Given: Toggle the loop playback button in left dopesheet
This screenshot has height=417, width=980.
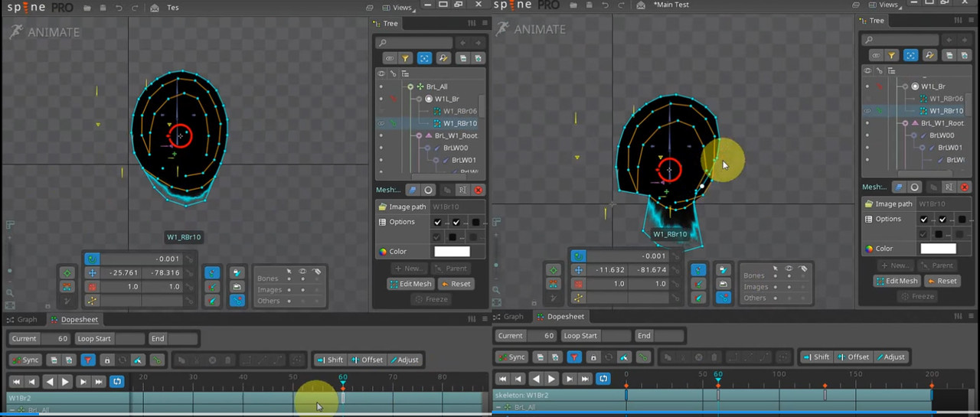Looking at the screenshot, I should [117, 381].
